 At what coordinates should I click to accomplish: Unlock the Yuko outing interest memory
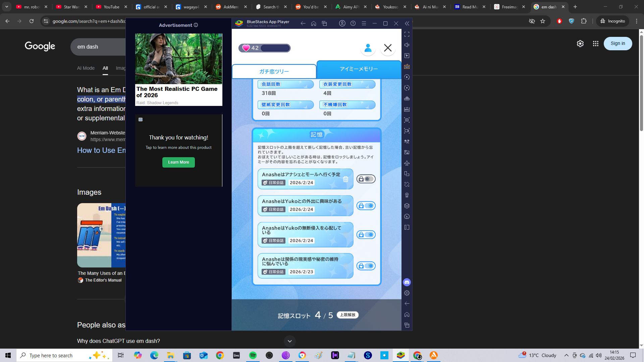366,206
